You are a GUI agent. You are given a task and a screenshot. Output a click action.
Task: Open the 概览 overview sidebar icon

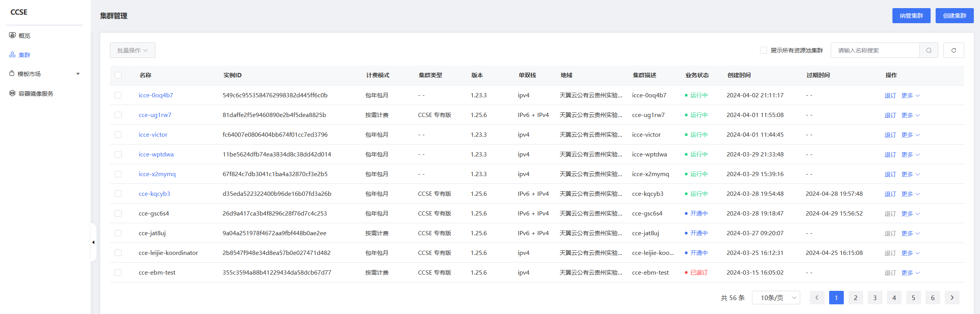tap(12, 35)
